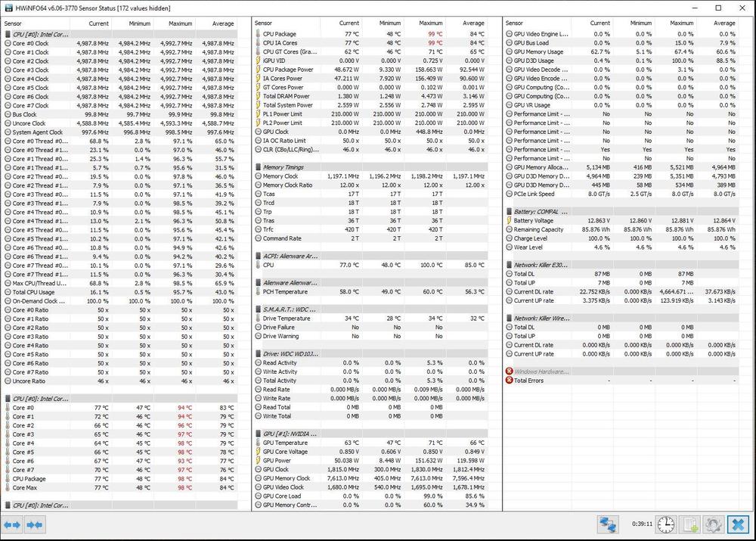Open the network remote monitoring icon
The width and height of the screenshot is (756, 541).
click(x=607, y=524)
